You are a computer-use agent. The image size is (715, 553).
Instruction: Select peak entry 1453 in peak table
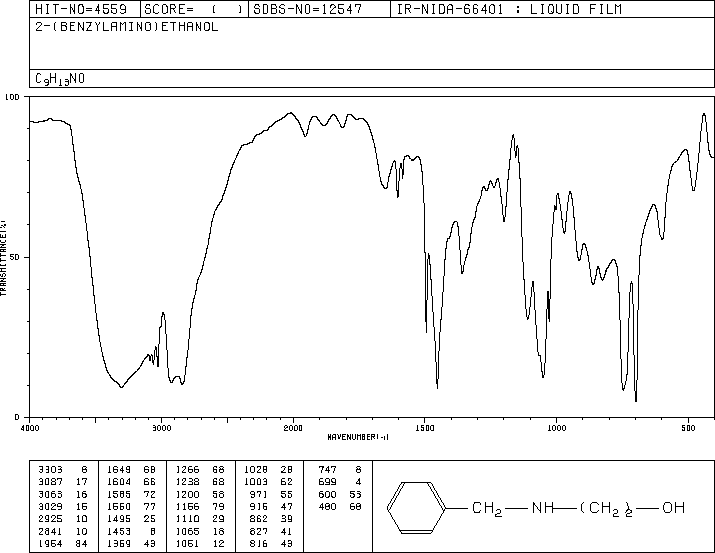click(x=131, y=532)
